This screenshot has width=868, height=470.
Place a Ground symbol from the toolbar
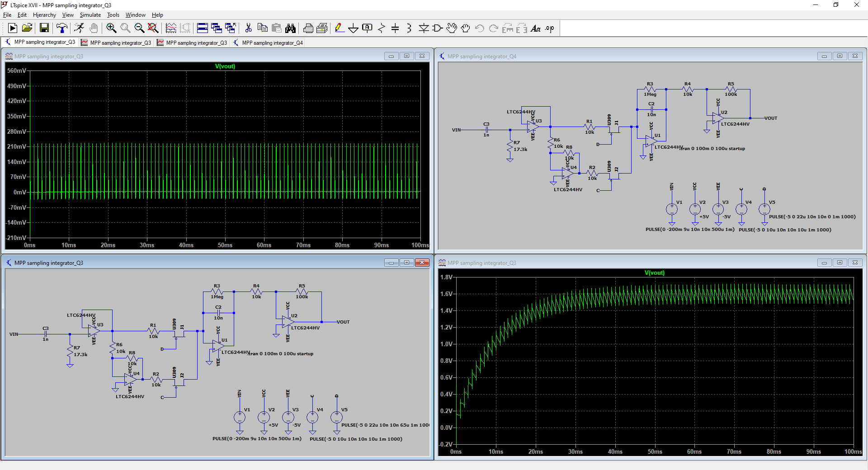(x=353, y=28)
